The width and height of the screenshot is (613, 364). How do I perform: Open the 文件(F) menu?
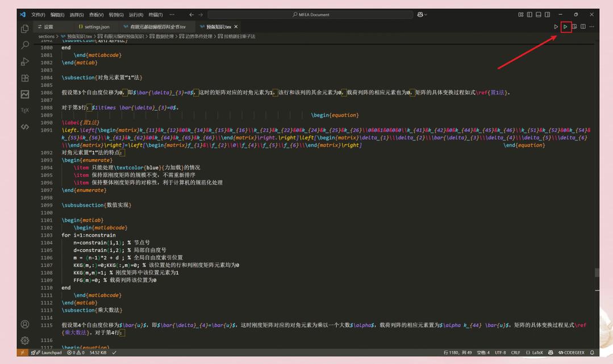tap(38, 14)
